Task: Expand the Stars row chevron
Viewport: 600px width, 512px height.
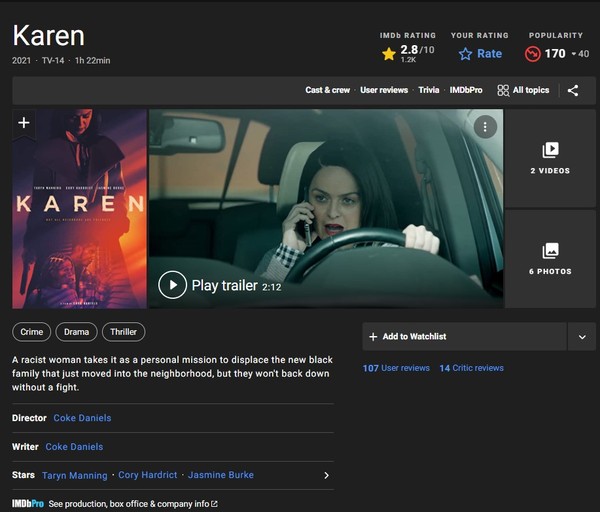Action: tap(326, 475)
